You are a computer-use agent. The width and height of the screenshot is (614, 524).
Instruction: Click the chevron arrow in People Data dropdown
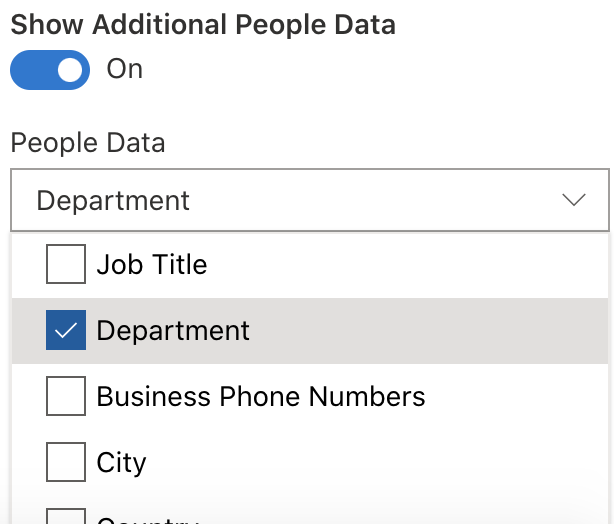pyautogui.click(x=574, y=200)
